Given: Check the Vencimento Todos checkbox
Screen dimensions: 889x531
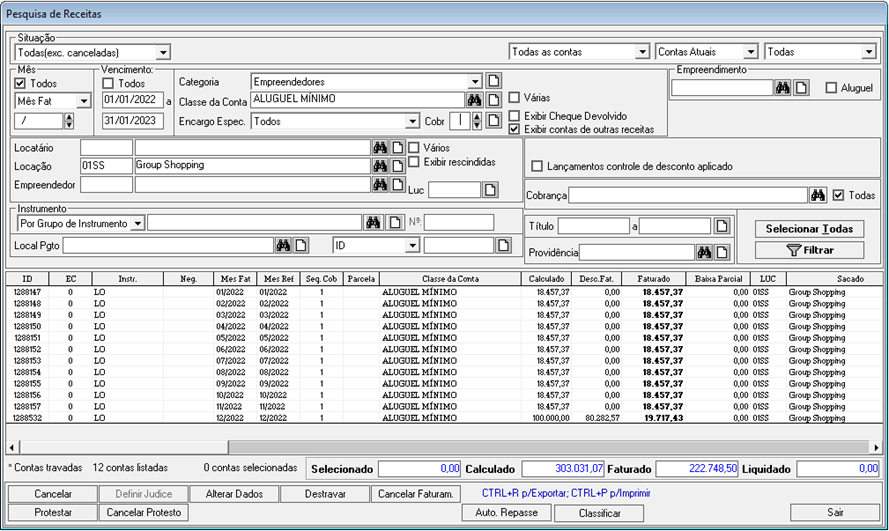Looking at the screenshot, I should click(108, 83).
